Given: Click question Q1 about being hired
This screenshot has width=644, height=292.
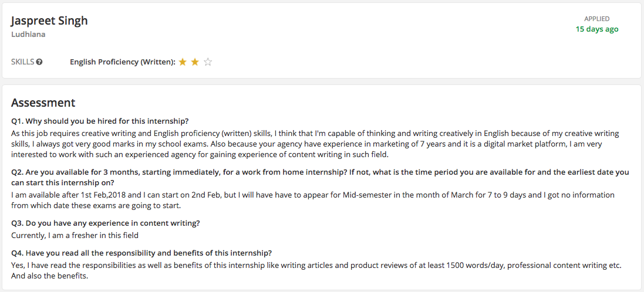Looking at the screenshot, I should [x=100, y=121].
